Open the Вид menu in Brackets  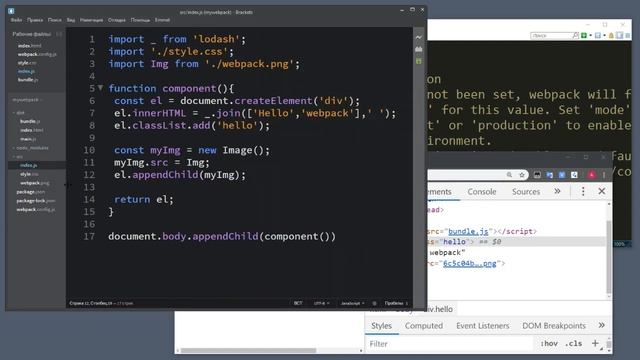click(71, 20)
